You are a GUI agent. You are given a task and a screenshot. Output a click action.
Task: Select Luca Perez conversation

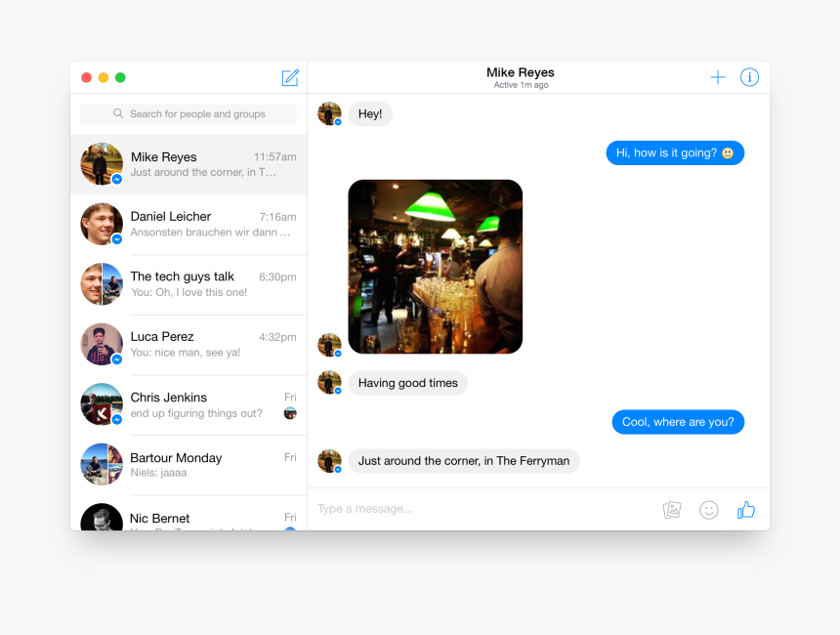pyautogui.click(x=189, y=344)
